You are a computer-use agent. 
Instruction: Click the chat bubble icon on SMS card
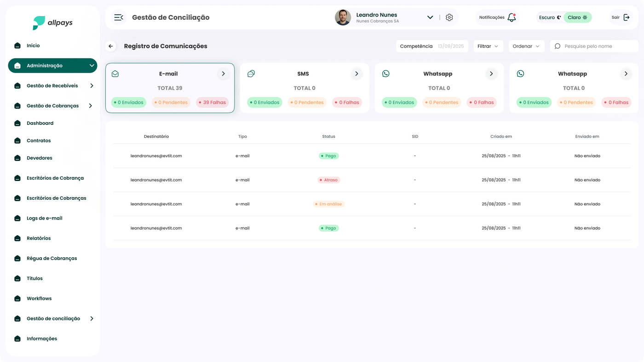pos(251,74)
